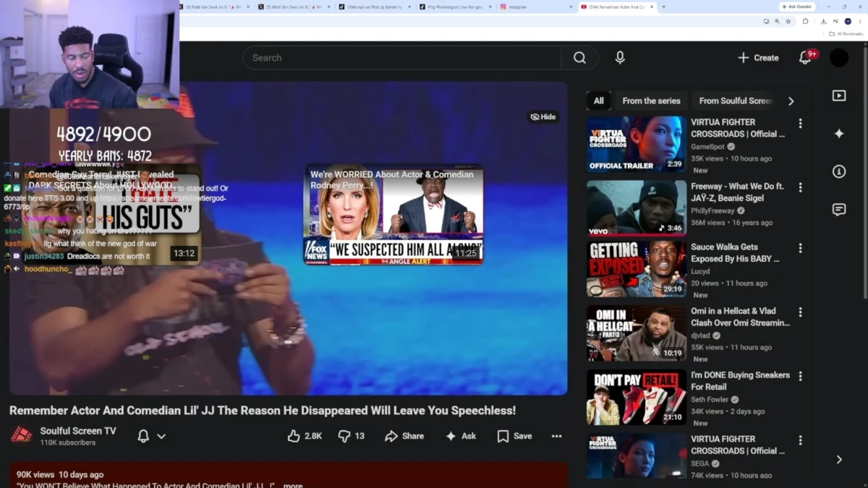
Task: Switch to first Matt Van Swol X tab
Action: tap(216, 7)
